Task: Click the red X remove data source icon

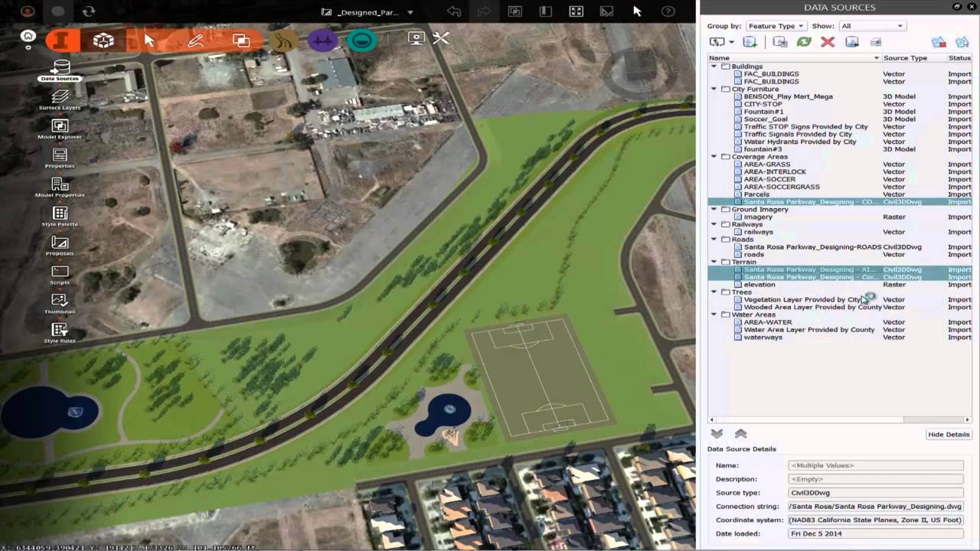Action: (828, 42)
